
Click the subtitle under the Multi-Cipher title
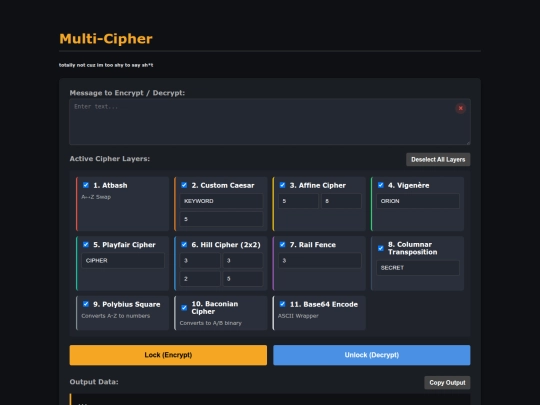(106, 65)
